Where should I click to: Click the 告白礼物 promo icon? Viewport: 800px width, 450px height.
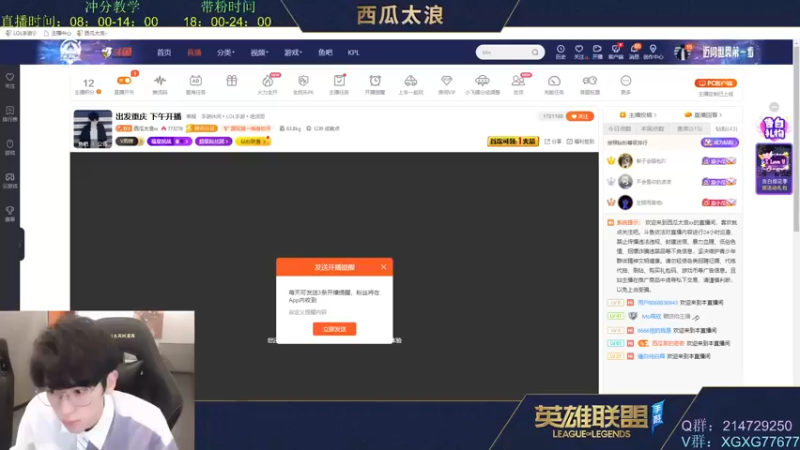pos(774,128)
